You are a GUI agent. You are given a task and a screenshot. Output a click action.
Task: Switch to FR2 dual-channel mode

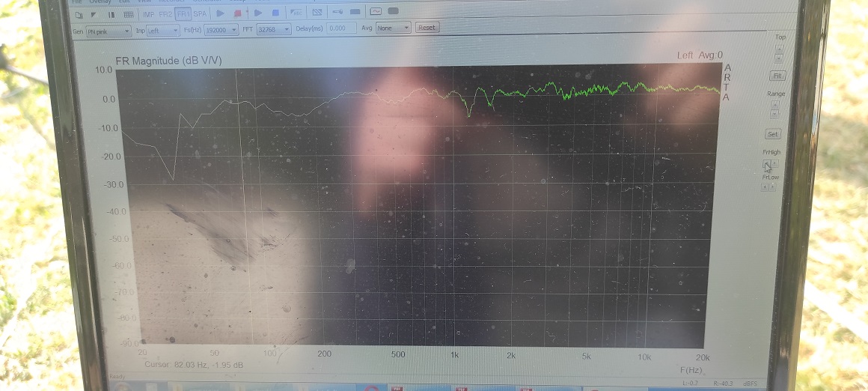click(165, 14)
